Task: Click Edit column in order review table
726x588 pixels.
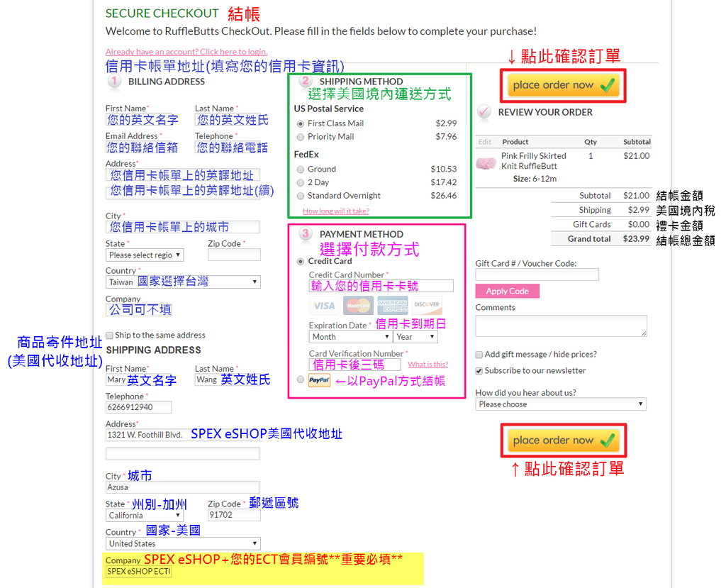Action: tap(485, 143)
